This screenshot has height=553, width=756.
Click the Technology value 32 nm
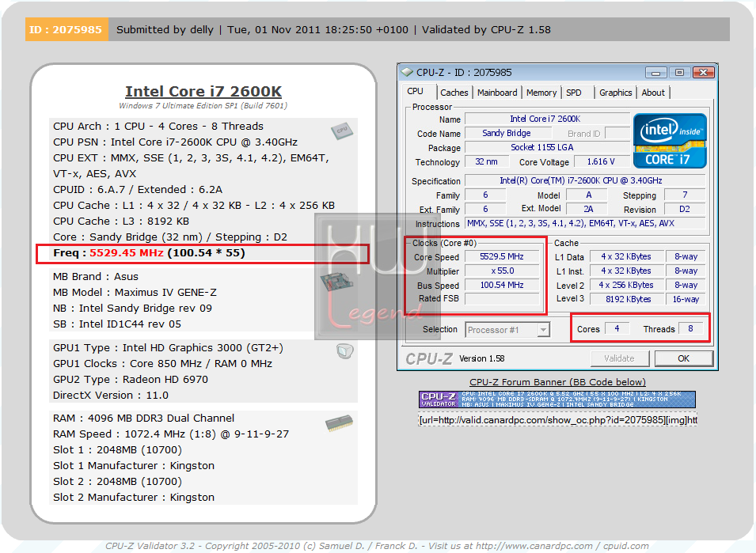pyautogui.click(x=487, y=162)
